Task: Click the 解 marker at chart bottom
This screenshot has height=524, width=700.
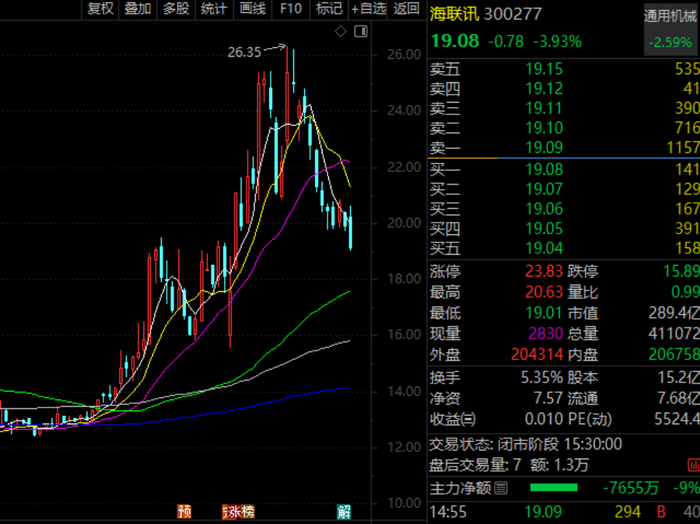Action: tap(344, 512)
